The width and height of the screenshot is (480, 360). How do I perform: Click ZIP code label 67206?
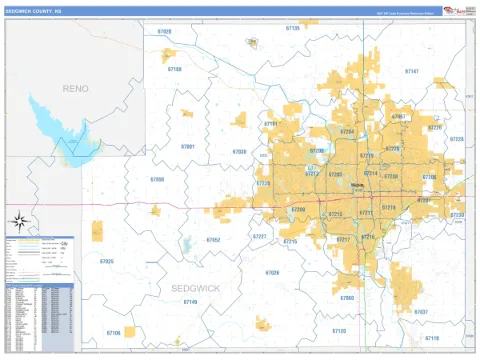429,177
